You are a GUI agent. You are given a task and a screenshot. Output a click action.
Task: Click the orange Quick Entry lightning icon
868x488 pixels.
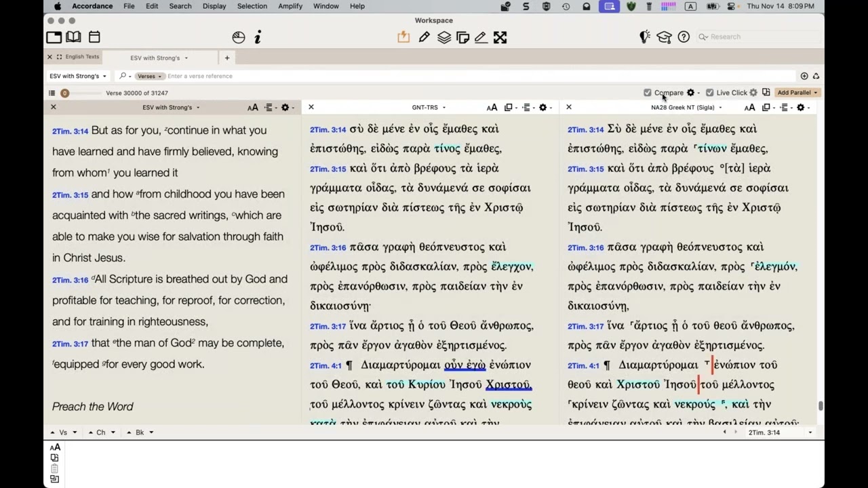click(x=403, y=38)
